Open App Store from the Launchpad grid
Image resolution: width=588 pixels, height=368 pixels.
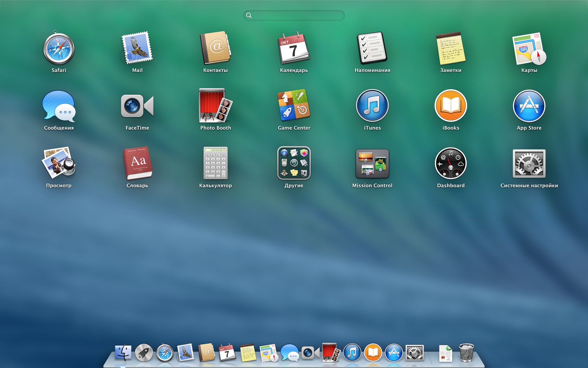tap(529, 106)
